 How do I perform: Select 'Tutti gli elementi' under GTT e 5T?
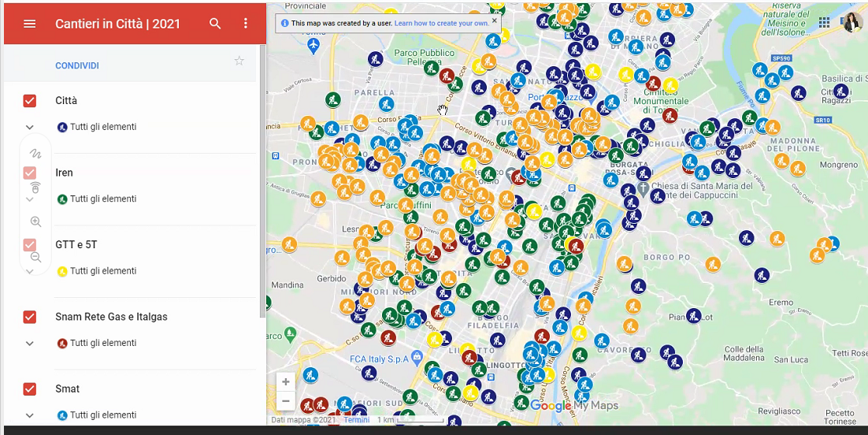tap(103, 271)
